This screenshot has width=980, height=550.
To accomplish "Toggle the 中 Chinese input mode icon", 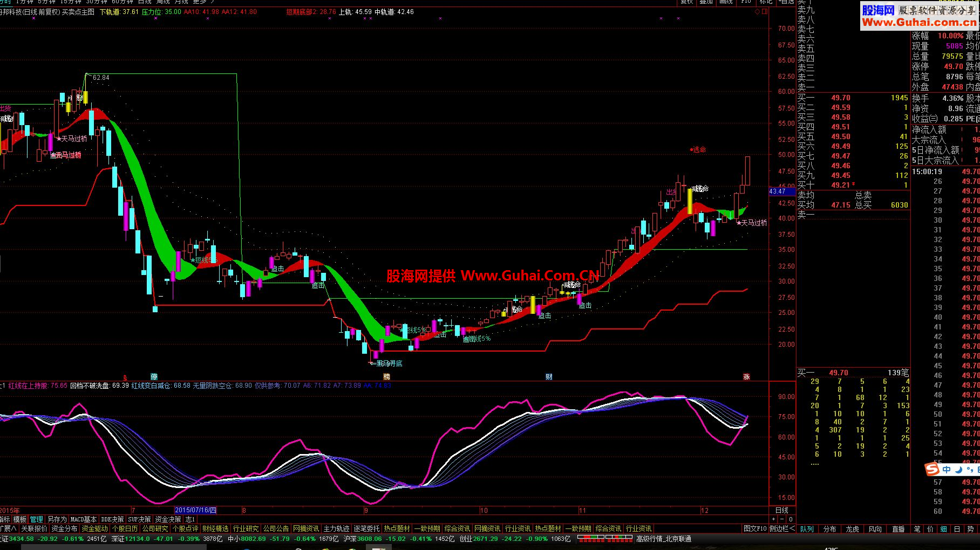I will tap(947, 470).
